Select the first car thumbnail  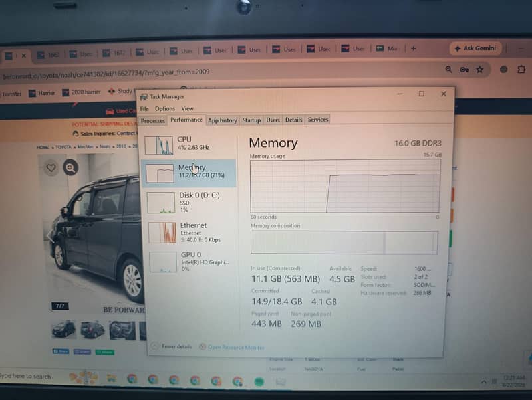point(64,329)
